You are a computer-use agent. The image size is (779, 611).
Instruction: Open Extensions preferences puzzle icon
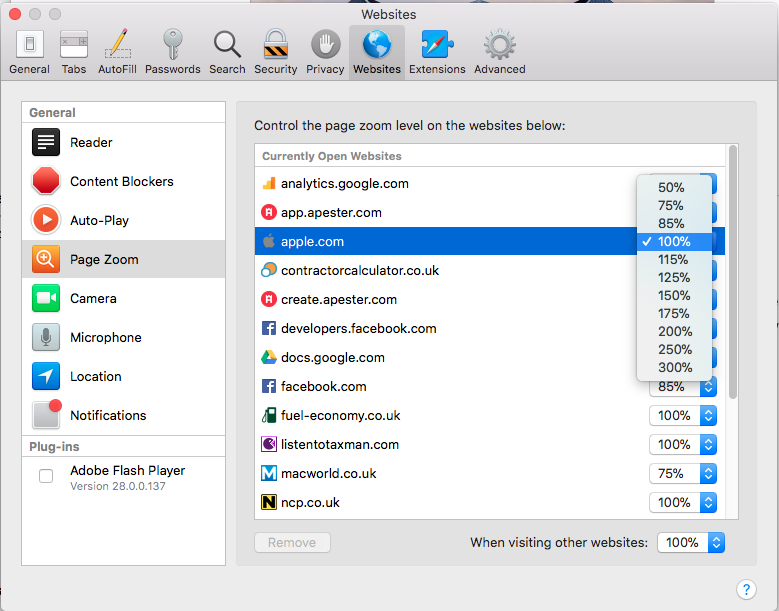point(437,45)
